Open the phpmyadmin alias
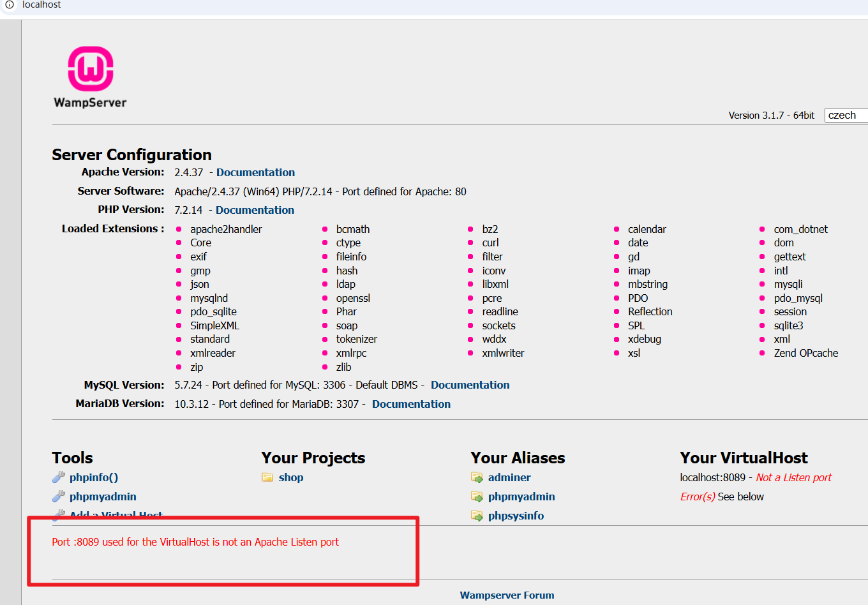 click(521, 497)
